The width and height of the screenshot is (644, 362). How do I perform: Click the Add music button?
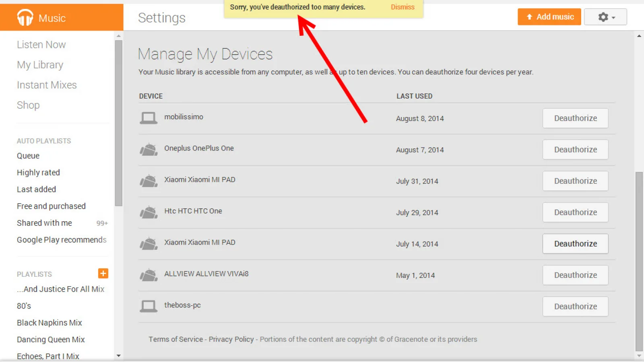[549, 17]
